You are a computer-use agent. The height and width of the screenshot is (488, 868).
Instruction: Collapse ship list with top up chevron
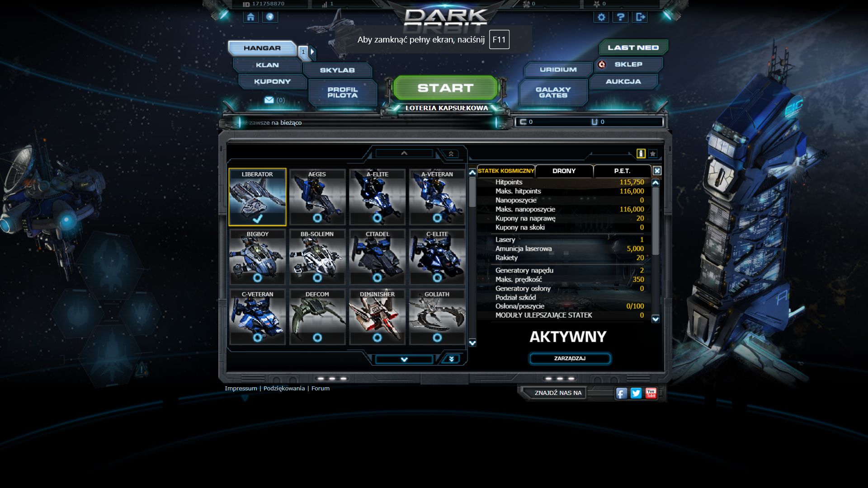(404, 153)
